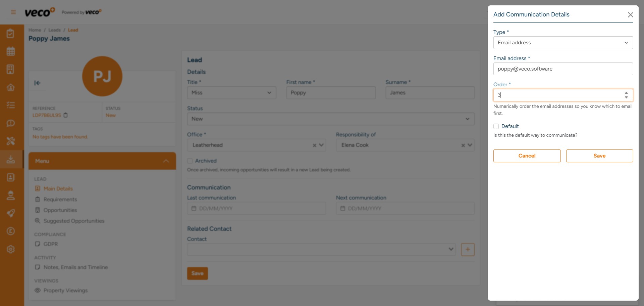Open Requirements in the lead menu
The image size is (644, 306).
tap(60, 200)
